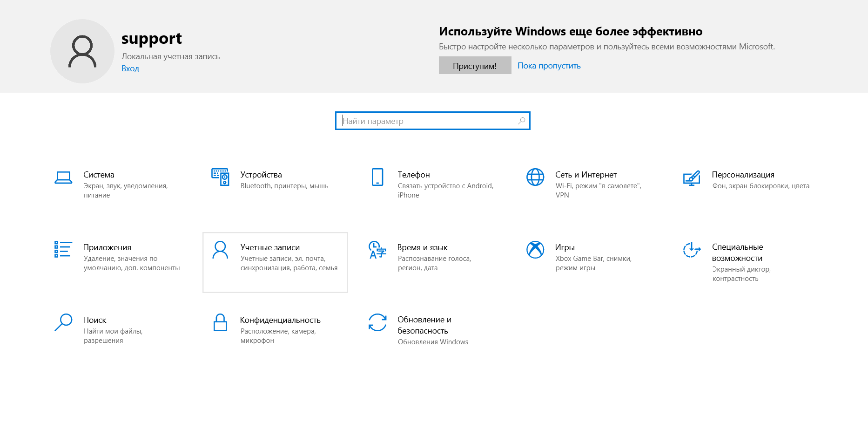Select the Учетные записи heading
The width and height of the screenshot is (868, 430).
pyautogui.click(x=270, y=247)
